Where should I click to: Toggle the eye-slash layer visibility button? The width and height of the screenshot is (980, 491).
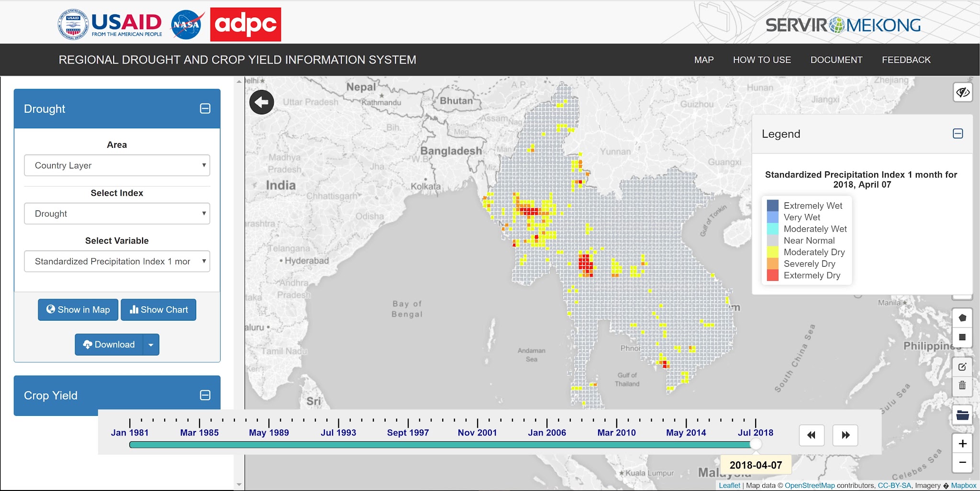click(x=962, y=92)
